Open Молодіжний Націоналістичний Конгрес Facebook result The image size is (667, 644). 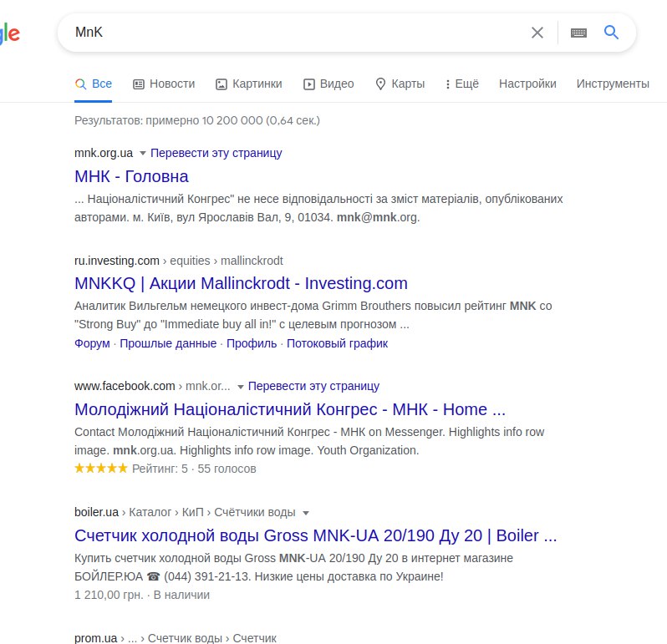click(290, 409)
